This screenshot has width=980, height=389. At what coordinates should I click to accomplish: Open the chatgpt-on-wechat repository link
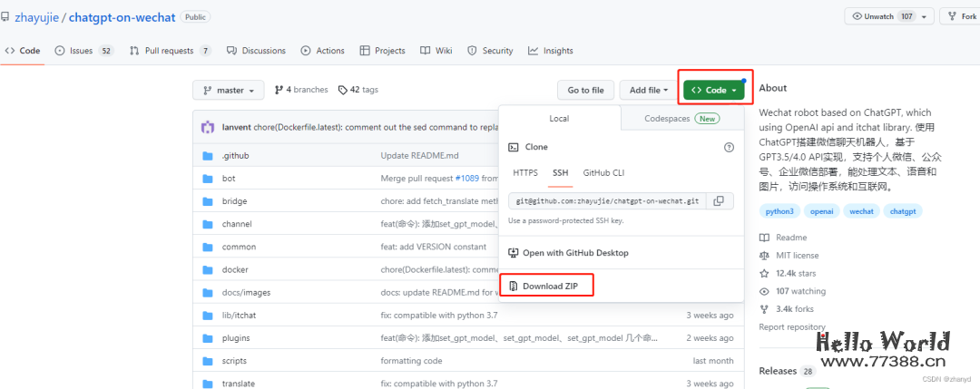tap(122, 17)
